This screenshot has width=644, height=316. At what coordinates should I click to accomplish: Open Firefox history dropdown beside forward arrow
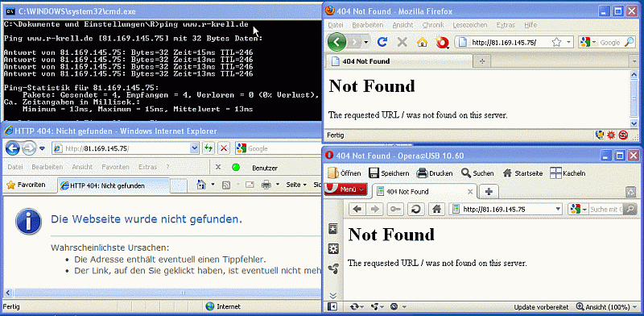[365, 43]
